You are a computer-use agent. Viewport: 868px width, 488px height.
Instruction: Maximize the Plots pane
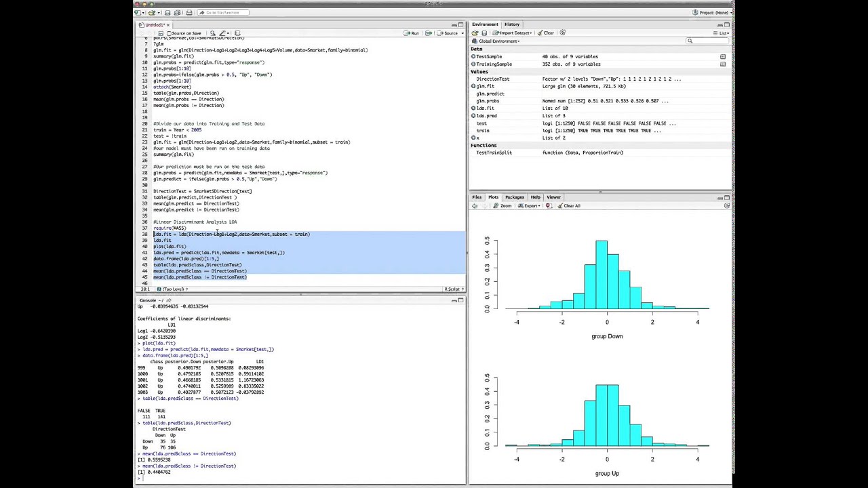[727, 197]
